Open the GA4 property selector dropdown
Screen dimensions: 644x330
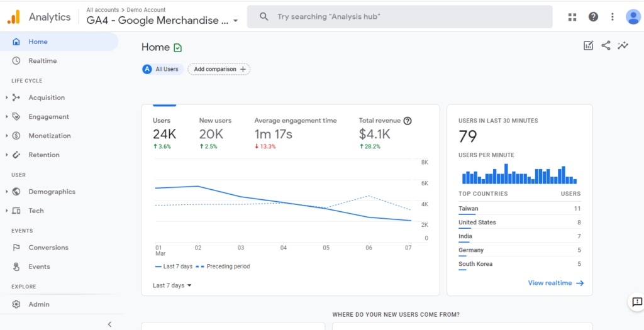click(162, 21)
